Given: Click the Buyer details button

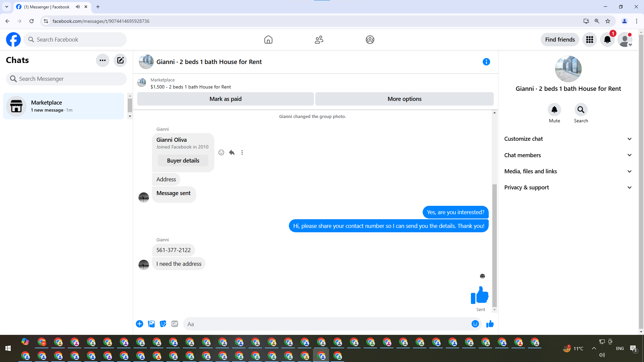Looking at the screenshot, I should pyautogui.click(x=183, y=161).
